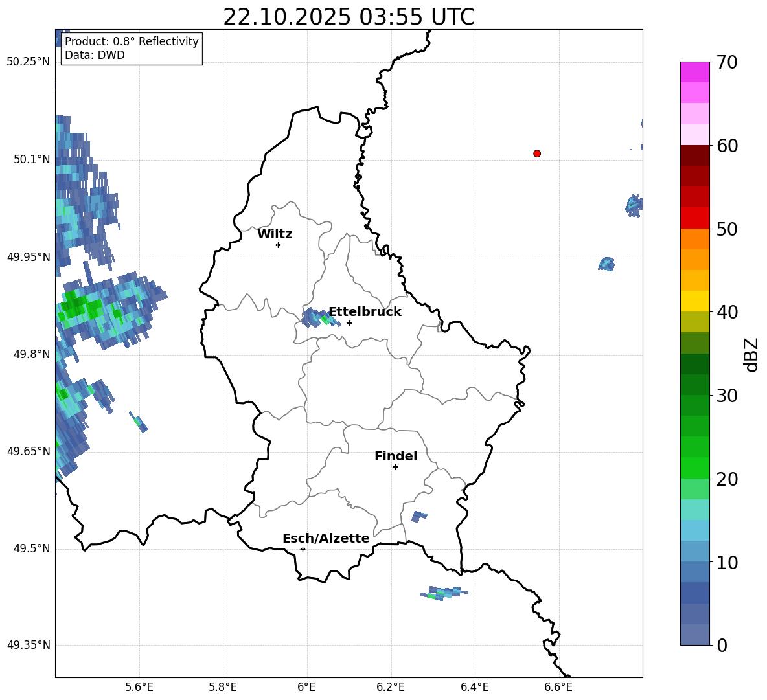Click the 6.6°E longitude label
767x700 pixels.
[558, 687]
